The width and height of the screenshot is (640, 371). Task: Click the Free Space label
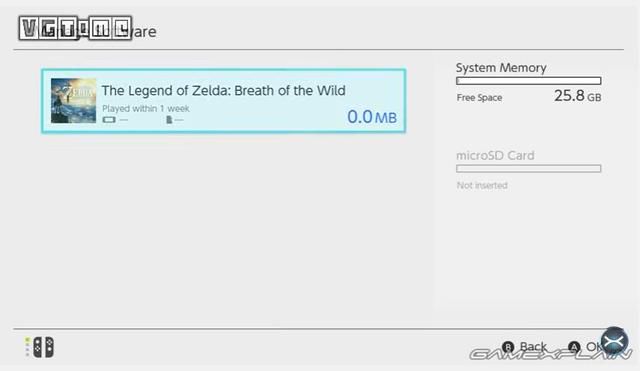(479, 98)
